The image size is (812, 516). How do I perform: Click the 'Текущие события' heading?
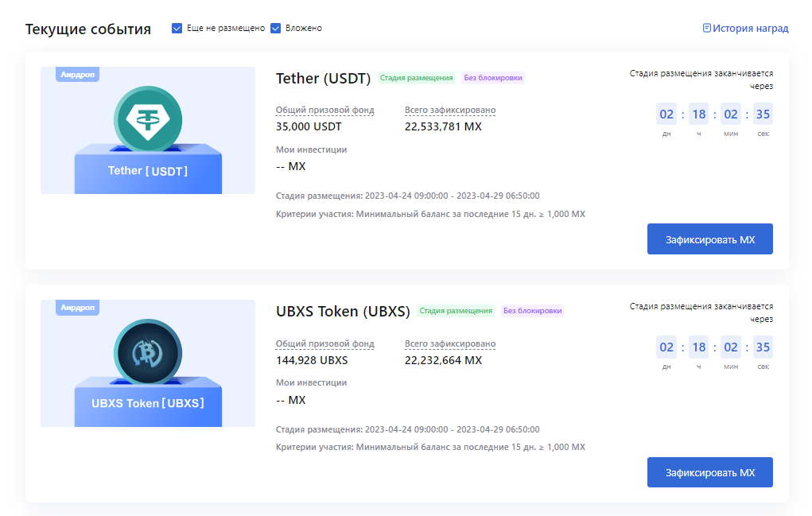pyautogui.click(x=88, y=29)
